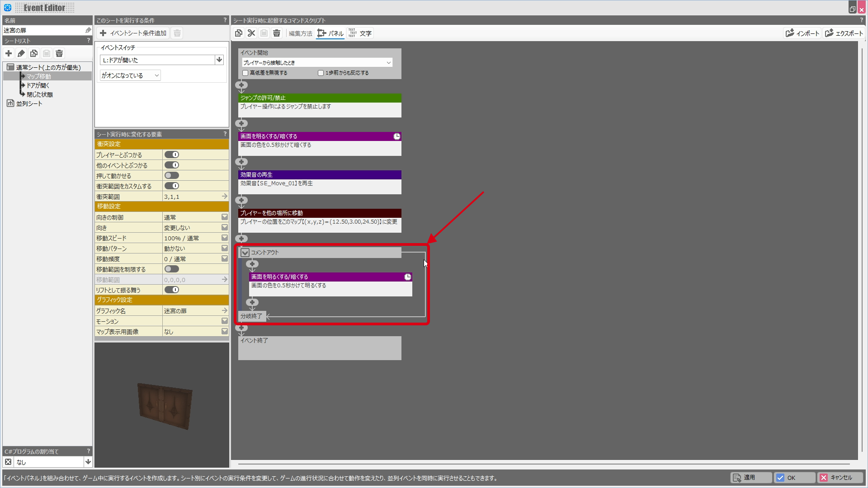Open the 移動パターン dropdown

coord(225,248)
